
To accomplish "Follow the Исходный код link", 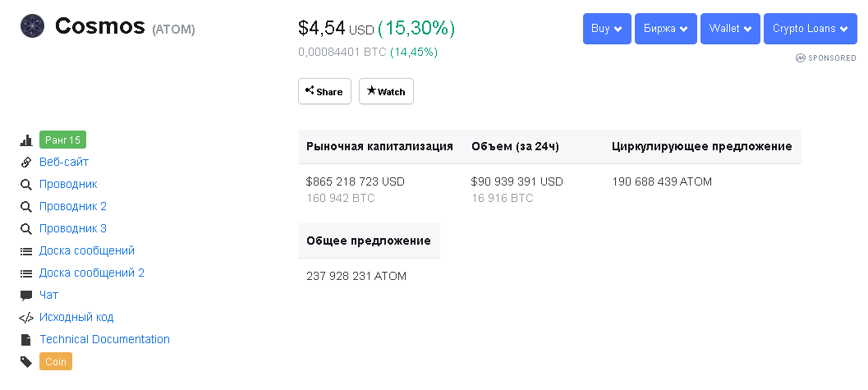I will click(76, 318).
